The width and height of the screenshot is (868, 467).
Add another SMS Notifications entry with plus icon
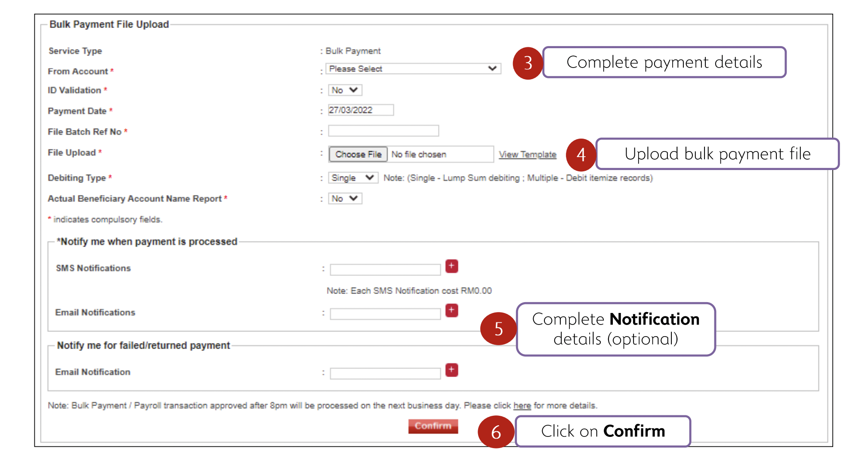point(451,266)
